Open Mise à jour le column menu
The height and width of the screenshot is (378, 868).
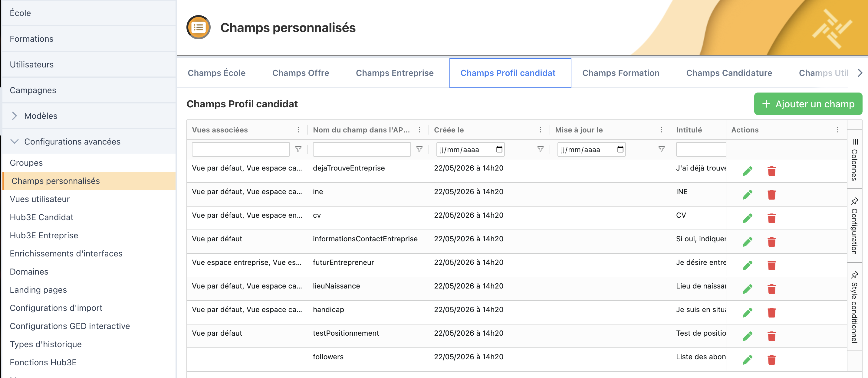(x=661, y=130)
